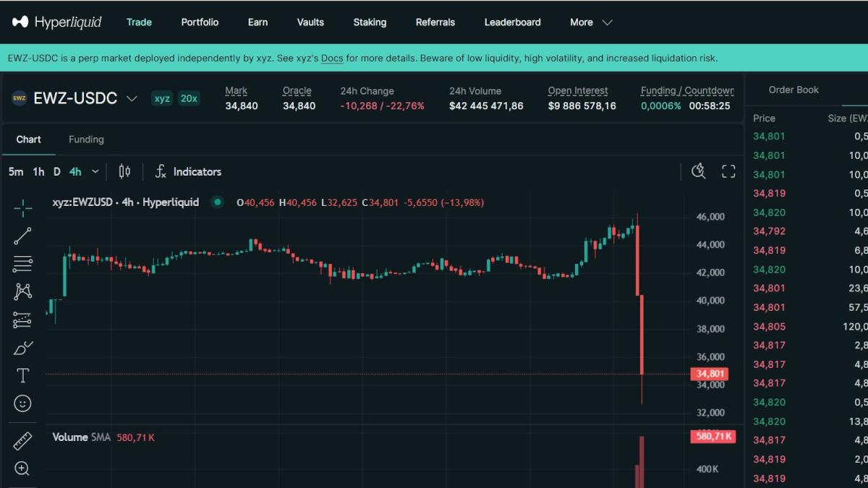Select the trend line drawing tool

coord(23,236)
